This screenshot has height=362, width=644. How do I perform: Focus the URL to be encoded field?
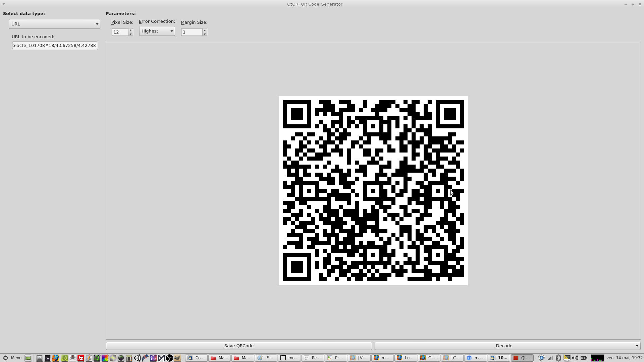click(54, 45)
